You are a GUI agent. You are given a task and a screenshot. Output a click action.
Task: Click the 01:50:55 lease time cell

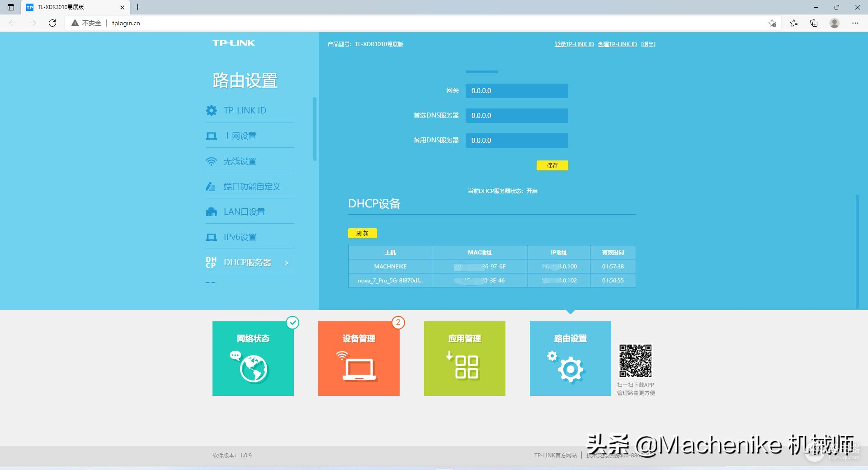click(613, 280)
